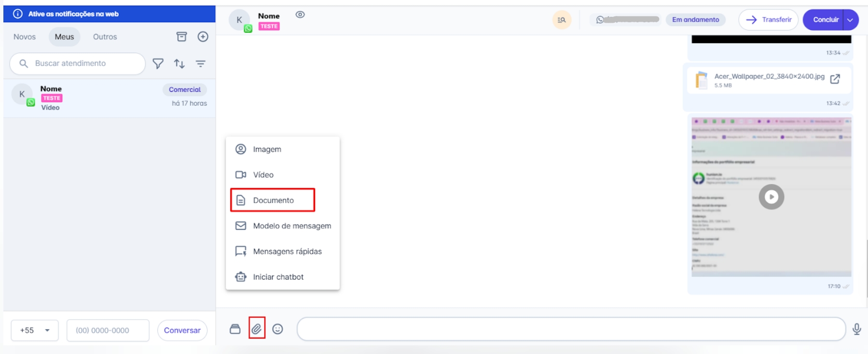The image size is (868, 354).
Task: Open archived conversations box icon
Action: tap(181, 37)
